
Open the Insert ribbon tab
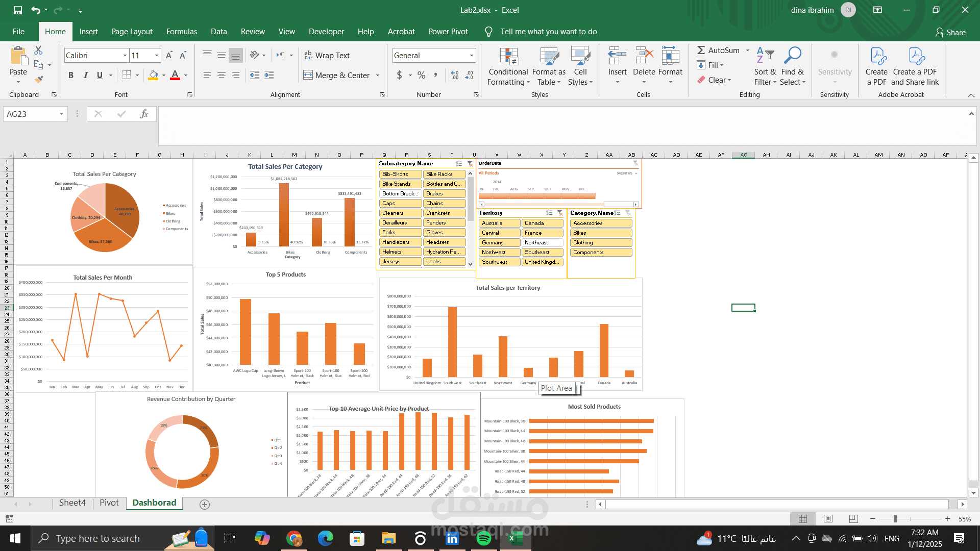pos(89,32)
